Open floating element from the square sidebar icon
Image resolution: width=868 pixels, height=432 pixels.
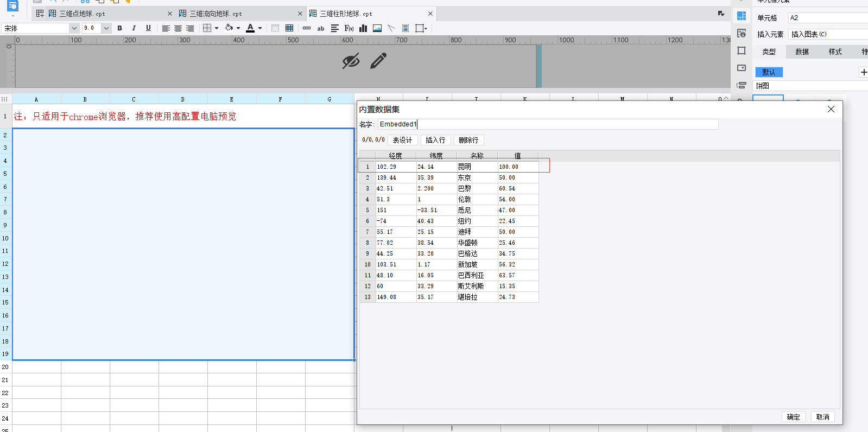coord(742,50)
